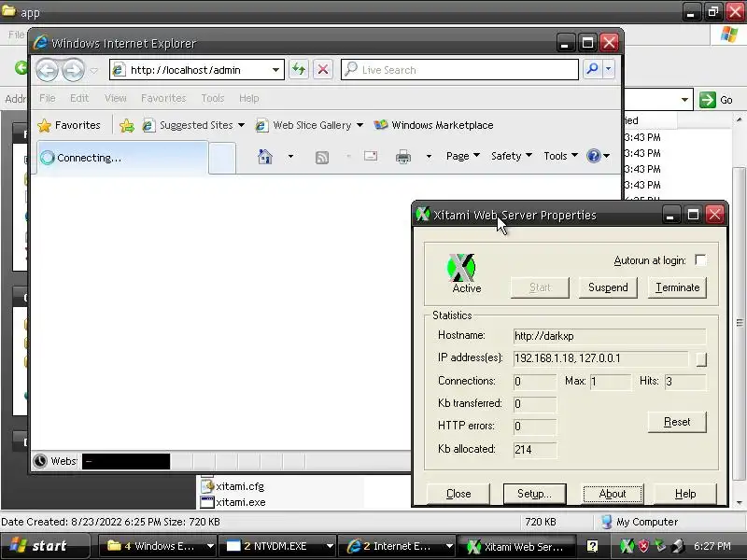The image size is (747, 560).
Task: Click the Suspend button in Xitami
Action: pyautogui.click(x=608, y=287)
